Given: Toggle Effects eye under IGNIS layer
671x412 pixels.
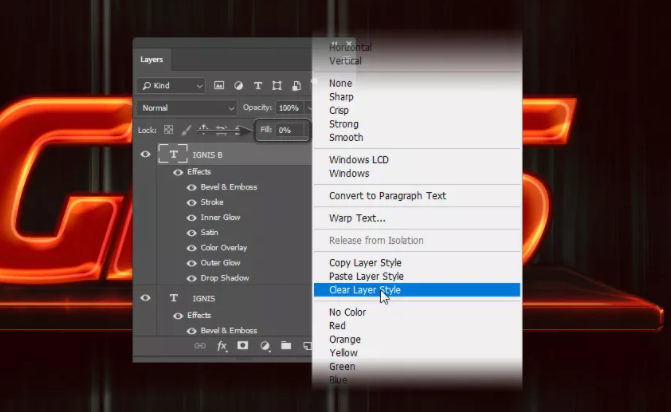Looking at the screenshot, I should [x=178, y=316].
